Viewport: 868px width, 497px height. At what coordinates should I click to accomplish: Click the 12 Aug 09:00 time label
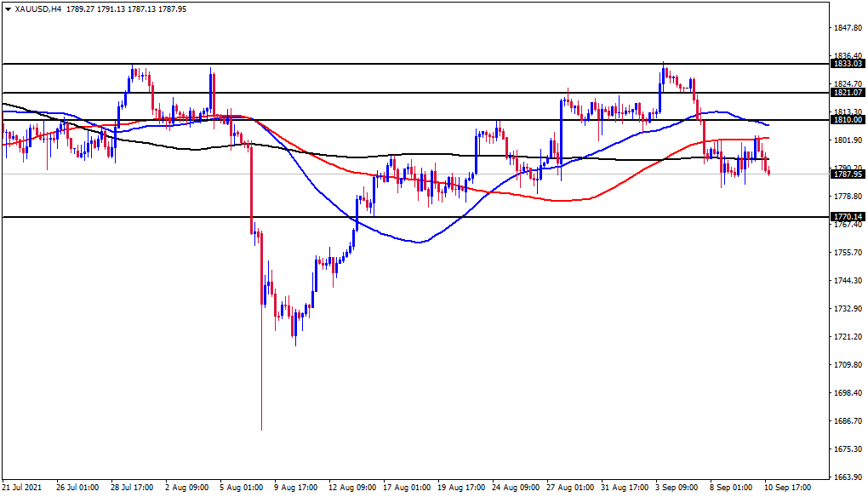click(352, 488)
